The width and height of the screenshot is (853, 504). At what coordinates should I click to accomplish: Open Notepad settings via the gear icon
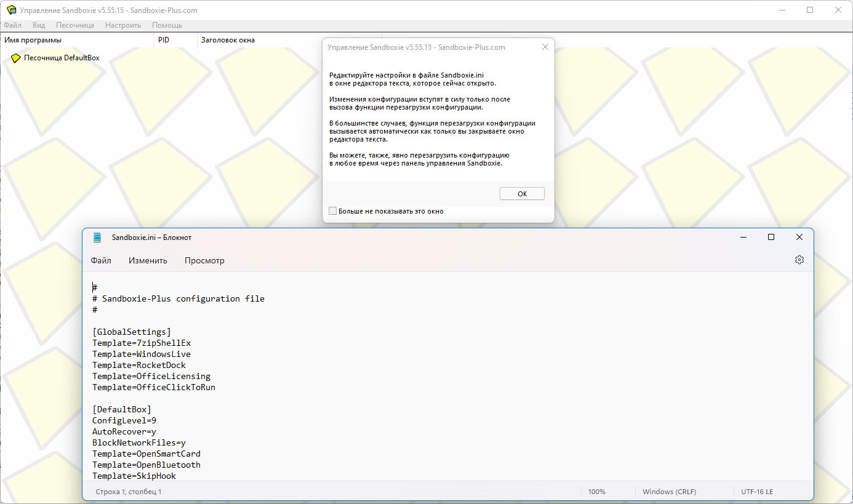coord(799,259)
